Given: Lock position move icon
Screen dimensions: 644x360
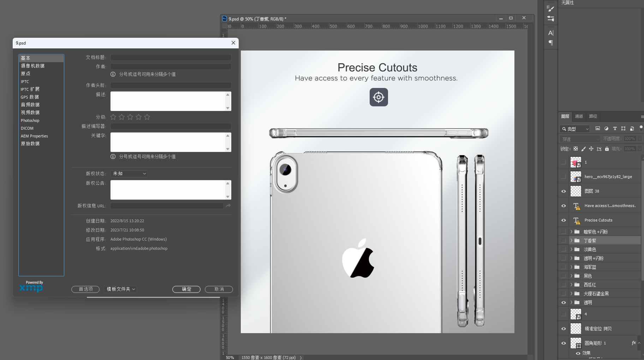Looking at the screenshot, I should tap(591, 149).
